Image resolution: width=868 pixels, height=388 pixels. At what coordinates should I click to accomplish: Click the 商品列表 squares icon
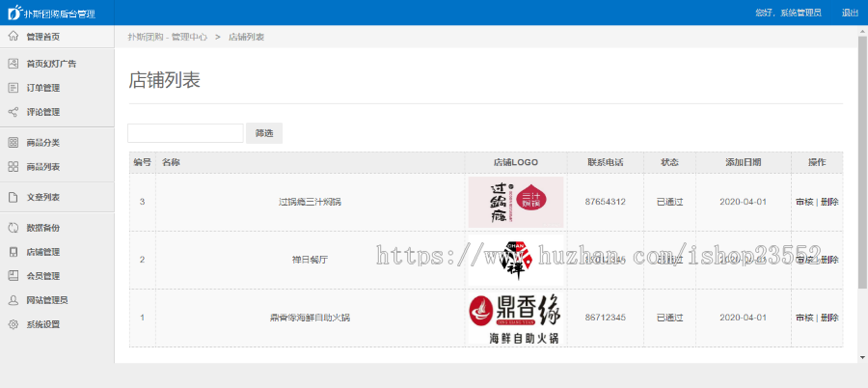point(14,167)
